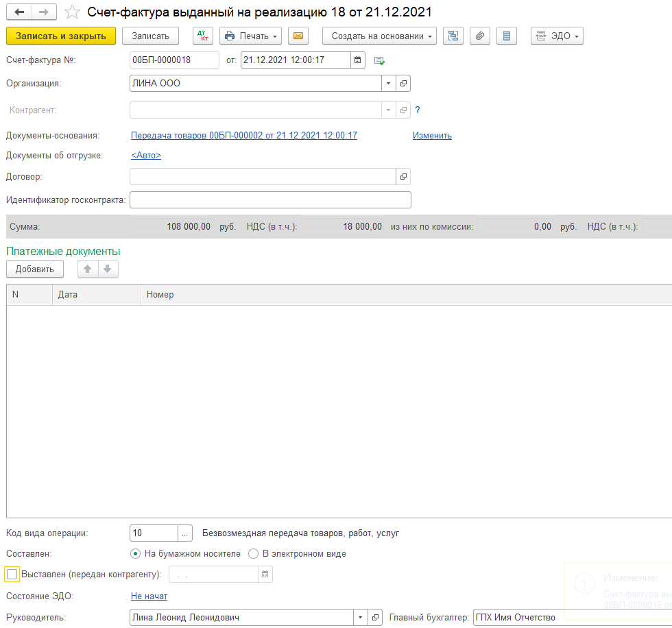Click the Идентификатор госконтракта input field
This screenshot has width=672, height=628.
pyautogui.click(x=270, y=200)
